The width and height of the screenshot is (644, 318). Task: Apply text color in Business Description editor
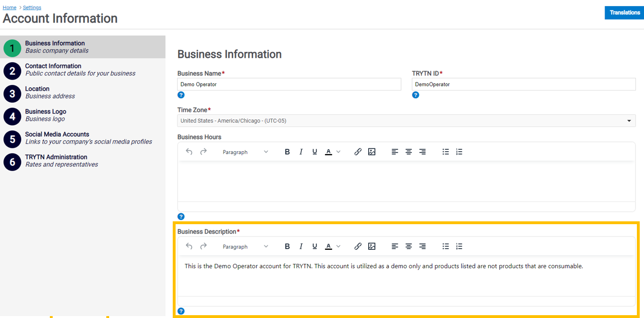coord(328,246)
